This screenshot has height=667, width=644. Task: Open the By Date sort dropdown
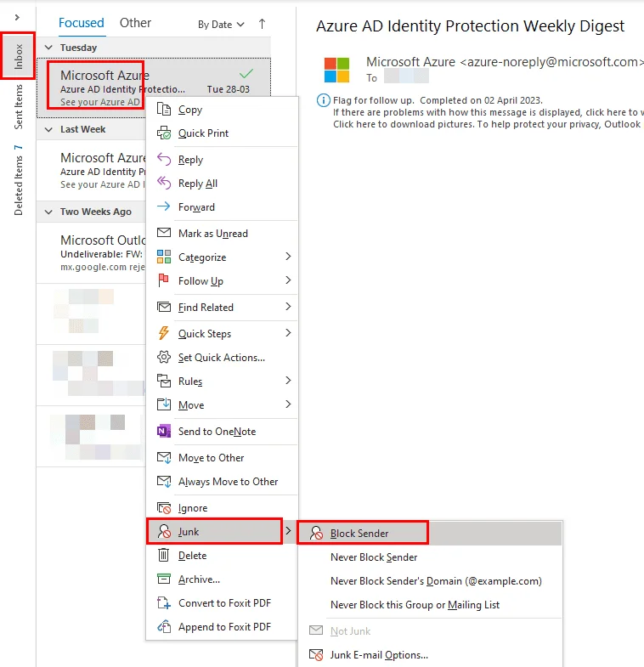tap(221, 25)
